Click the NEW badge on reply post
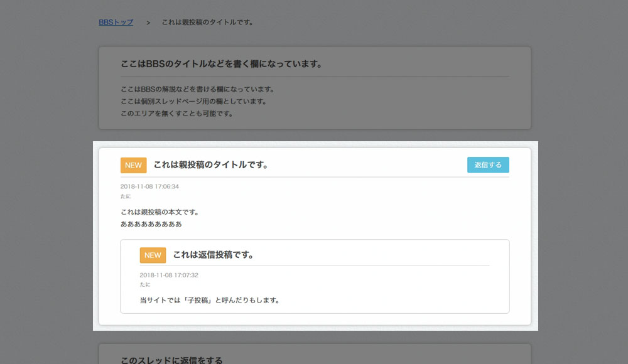The height and width of the screenshot is (364, 628). pyautogui.click(x=153, y=255)
